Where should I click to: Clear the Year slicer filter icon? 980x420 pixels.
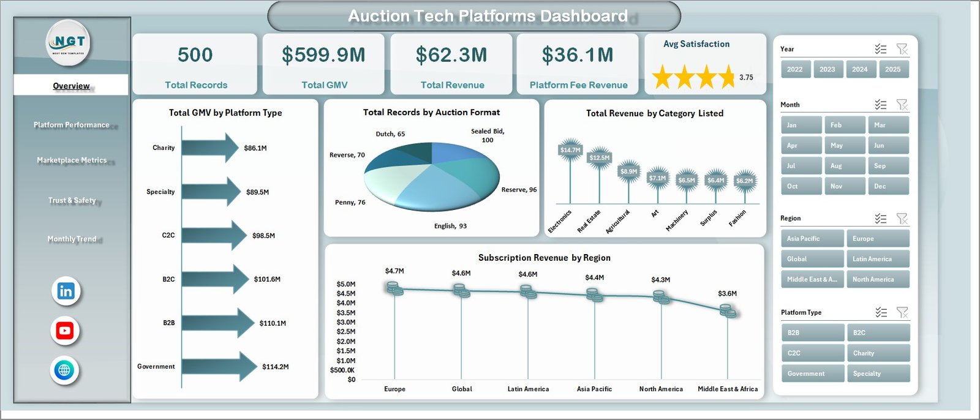click(x=902, y=49)
